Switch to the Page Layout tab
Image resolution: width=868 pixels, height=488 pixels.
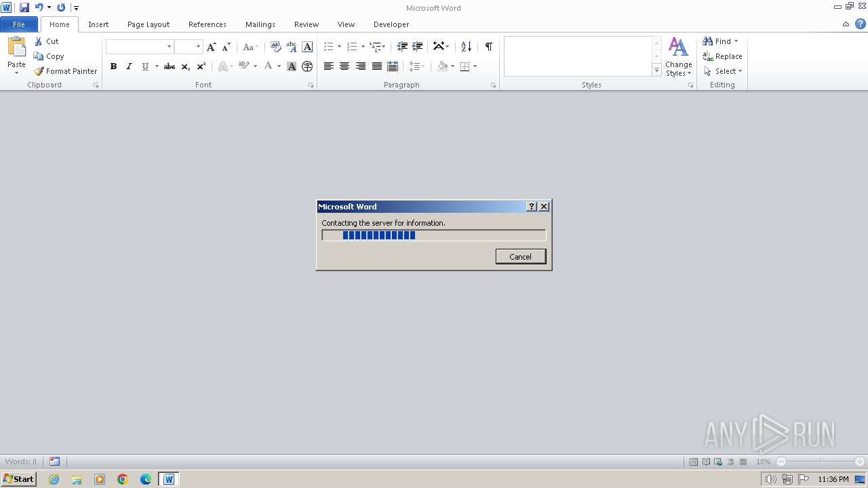[149, 24]
